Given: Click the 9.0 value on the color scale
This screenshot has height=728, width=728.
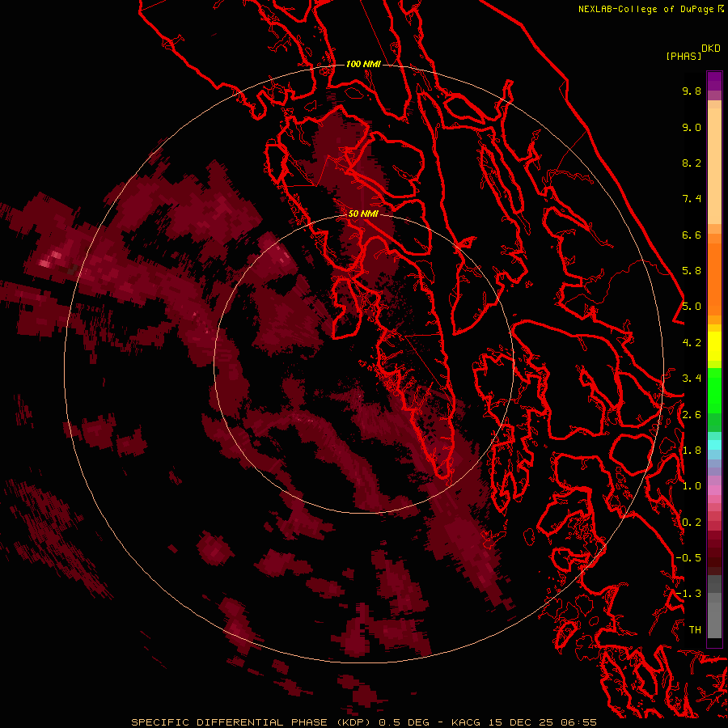Looking at the screenshot, I should 692,127.
